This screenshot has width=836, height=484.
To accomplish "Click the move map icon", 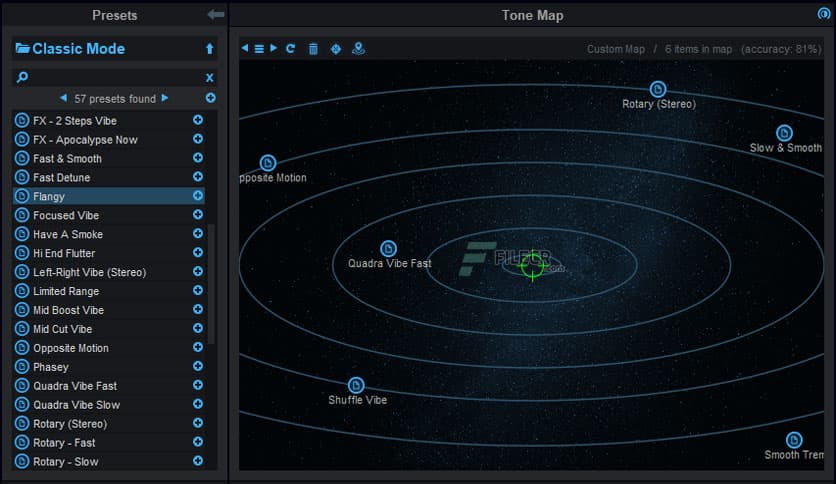I will (336, 49).
